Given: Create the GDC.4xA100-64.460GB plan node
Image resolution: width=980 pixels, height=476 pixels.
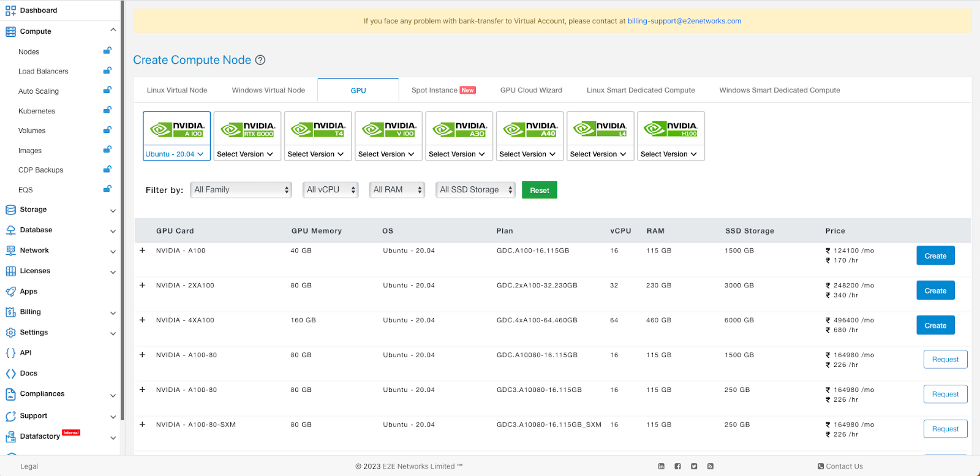Looking at the screenshot, I should click(x=935, y=326).
